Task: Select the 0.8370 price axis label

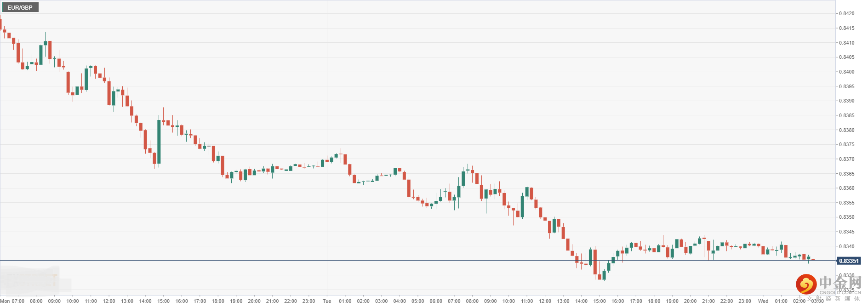Action: [846, 159]
